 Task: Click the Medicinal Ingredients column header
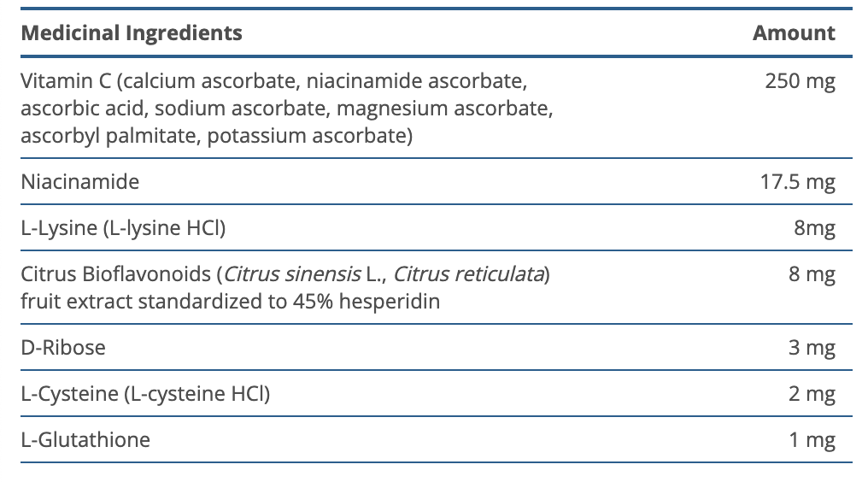(132, 33)
